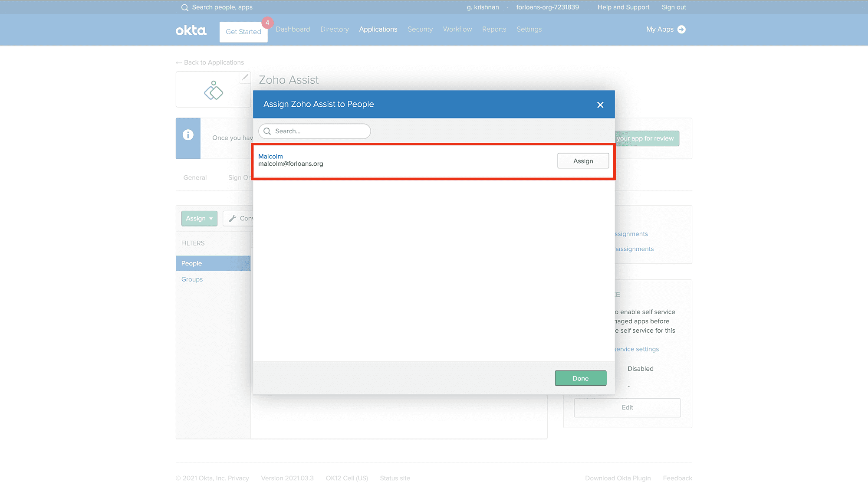Close the Assign to People dialog
Image resolution: width=868 pixels, height=485 pixels.
click(x=600, y=105)
